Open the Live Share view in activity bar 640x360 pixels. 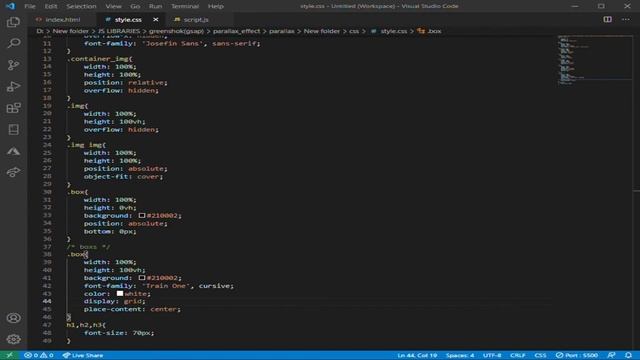click(13, 173)
